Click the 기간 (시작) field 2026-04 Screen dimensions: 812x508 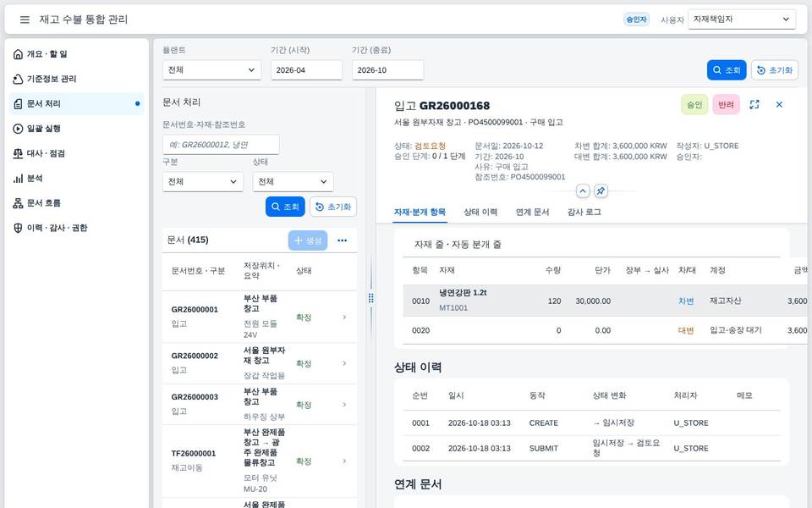306,70
